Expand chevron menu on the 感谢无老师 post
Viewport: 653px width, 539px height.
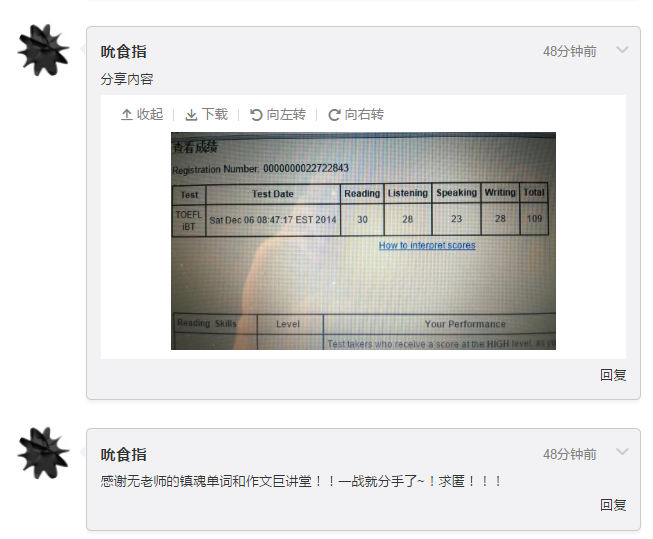(x=622, y=452)
